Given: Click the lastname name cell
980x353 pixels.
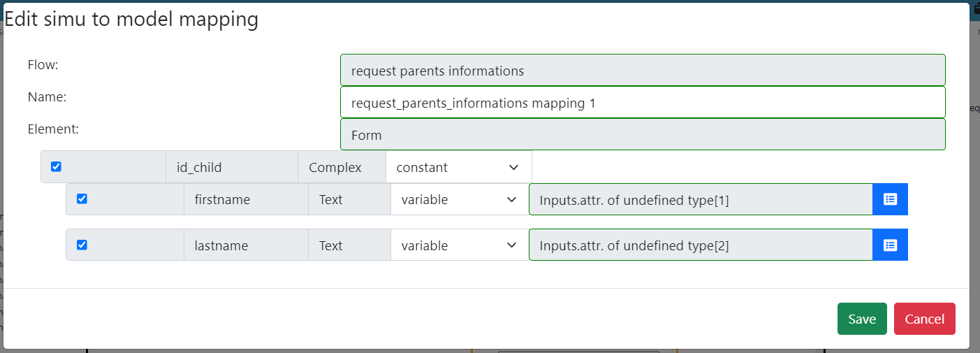Looking at the screenshot, I should [x=246, y=245].
